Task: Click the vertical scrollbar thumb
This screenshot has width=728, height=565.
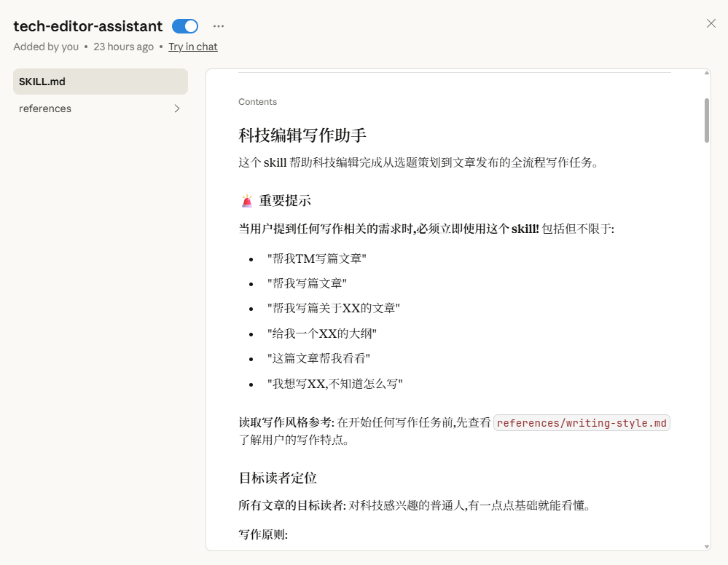Action: (707, 120)
